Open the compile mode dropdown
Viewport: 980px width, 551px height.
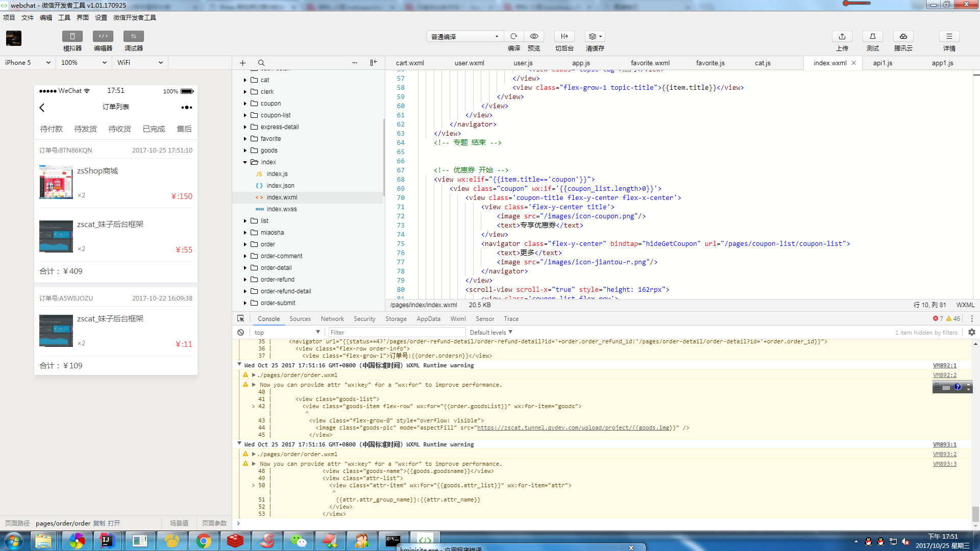tap(464, 37)
